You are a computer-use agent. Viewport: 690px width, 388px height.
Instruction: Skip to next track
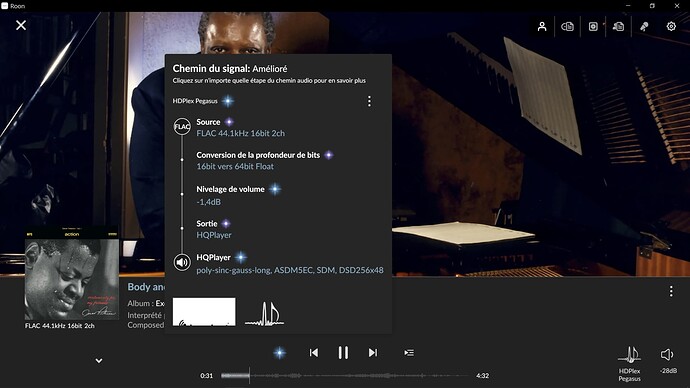(373, 353)
